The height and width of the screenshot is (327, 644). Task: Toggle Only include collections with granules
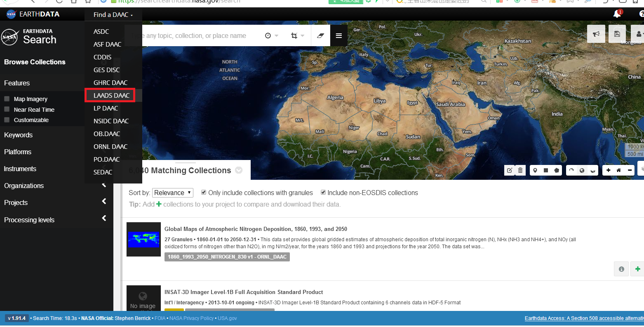point(204,193)
